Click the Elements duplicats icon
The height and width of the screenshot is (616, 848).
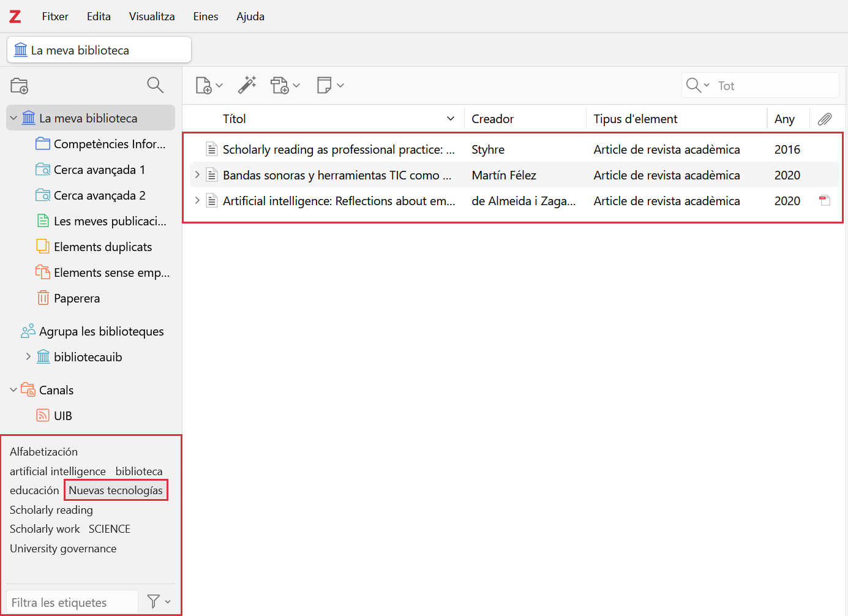pyautogui.click(x=43, y=246)
